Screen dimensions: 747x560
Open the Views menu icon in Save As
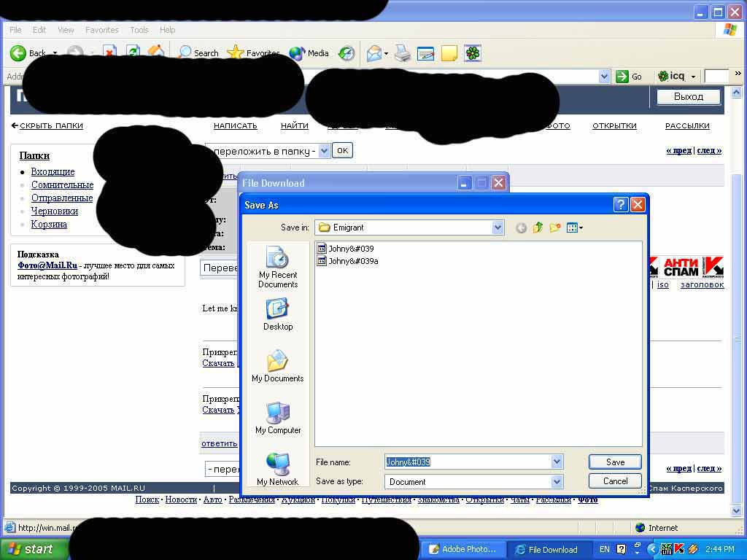575,228
